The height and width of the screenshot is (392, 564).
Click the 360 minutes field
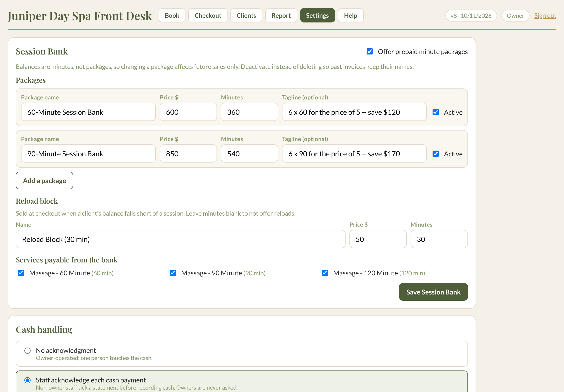pyautogui.click(x=249, y=112)
